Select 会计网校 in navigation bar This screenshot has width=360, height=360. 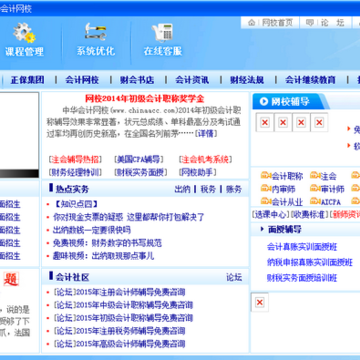coord(82,80)
